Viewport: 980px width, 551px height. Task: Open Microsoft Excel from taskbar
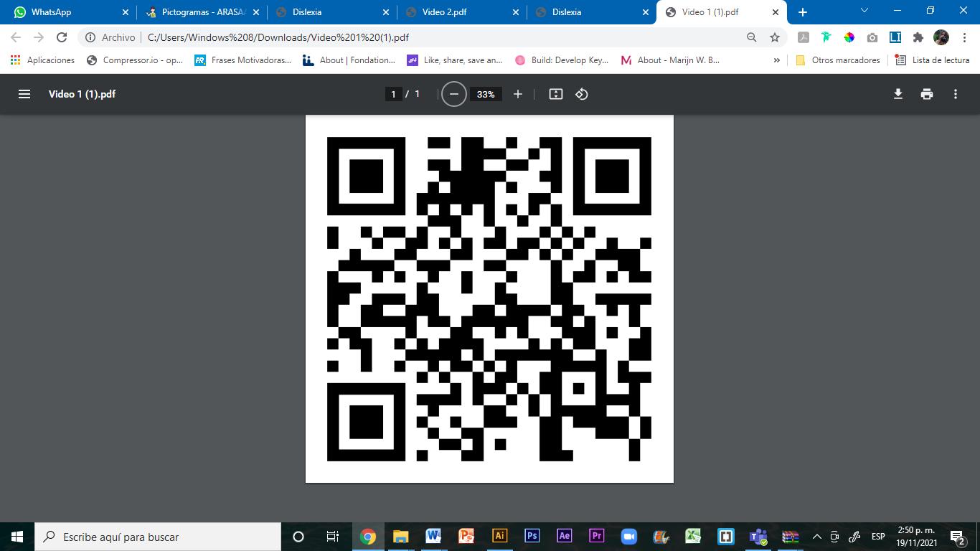click(x=692, y=537)
